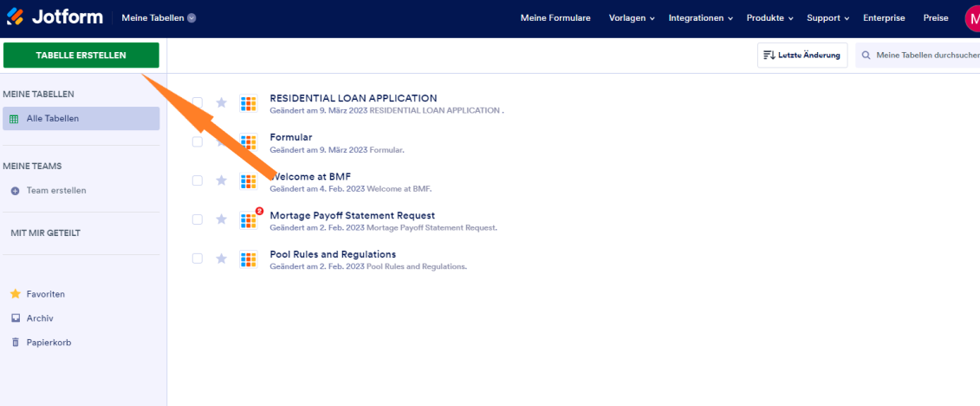Click the red notification badge on Mortage Payoff
The image size is (980, 406).
click(x=259, y=212)
